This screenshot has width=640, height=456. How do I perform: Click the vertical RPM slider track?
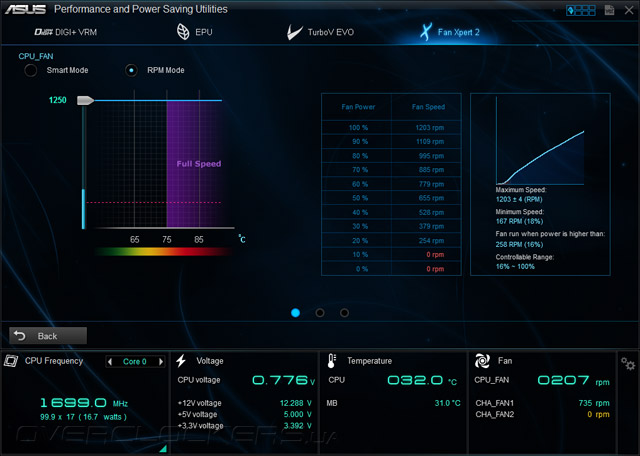point(84,167)
